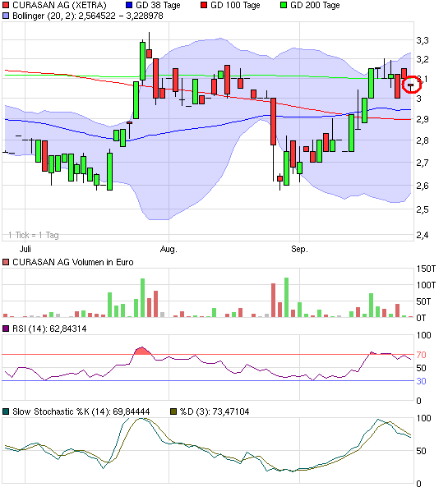
Task: Click the CURASAN AG Volumen in Euro label
Action: click(73, 262)
